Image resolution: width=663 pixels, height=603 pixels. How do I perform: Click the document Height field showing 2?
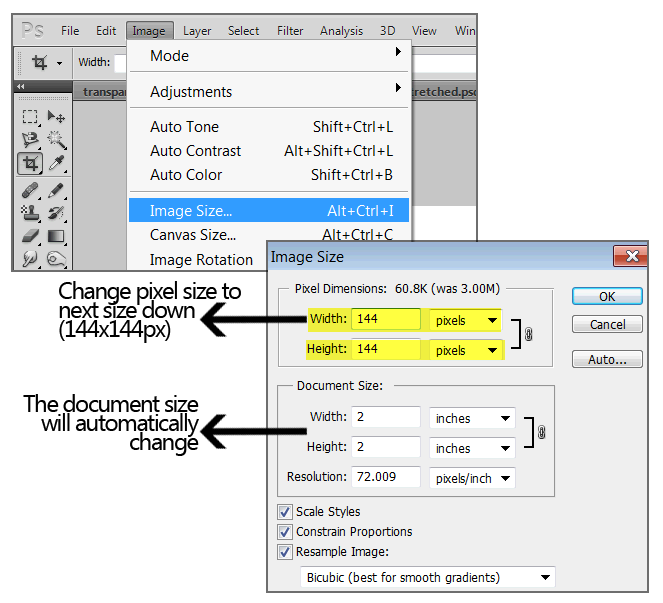pos(386,447)
